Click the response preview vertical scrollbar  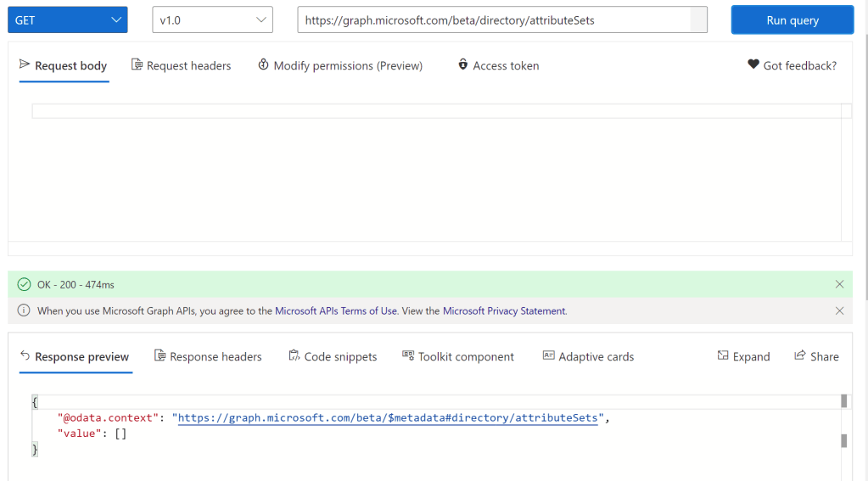point(844,440)
